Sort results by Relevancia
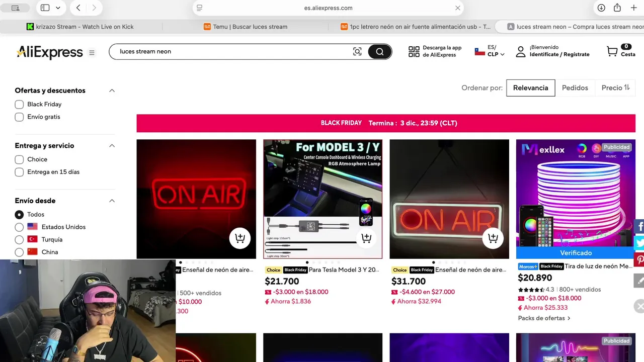The width and height of the screenshot is (644, 362). 530,87
